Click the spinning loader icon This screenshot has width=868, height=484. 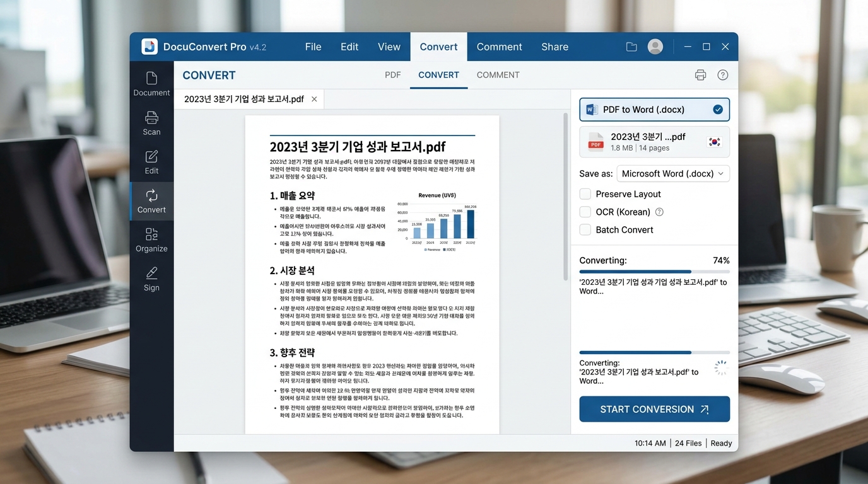720,369
